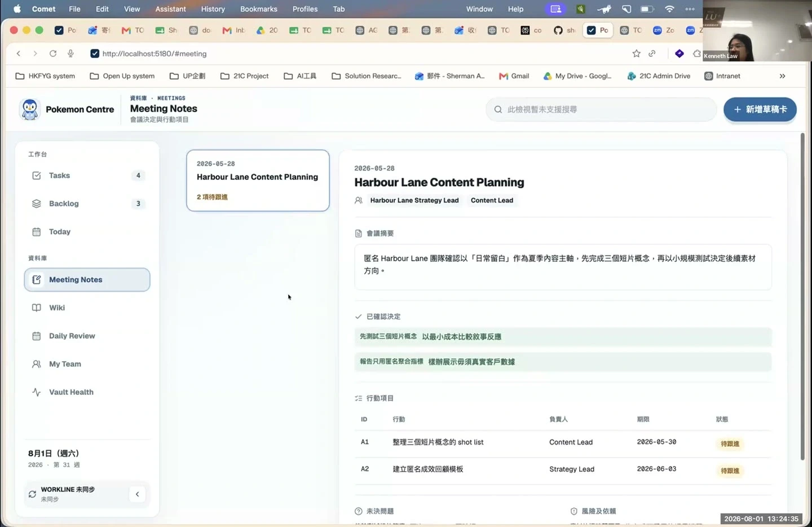Open the Tasks sidebar item

[87, 175]
